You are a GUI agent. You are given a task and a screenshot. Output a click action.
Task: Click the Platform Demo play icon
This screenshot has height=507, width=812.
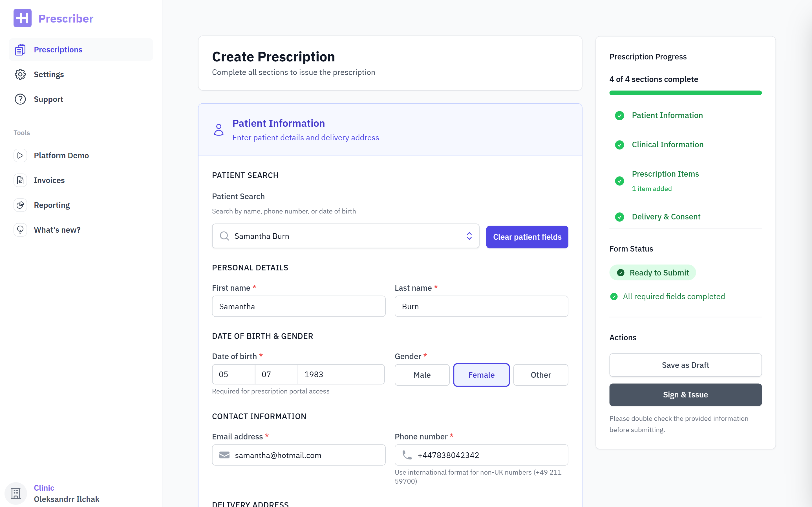(20, 155)
